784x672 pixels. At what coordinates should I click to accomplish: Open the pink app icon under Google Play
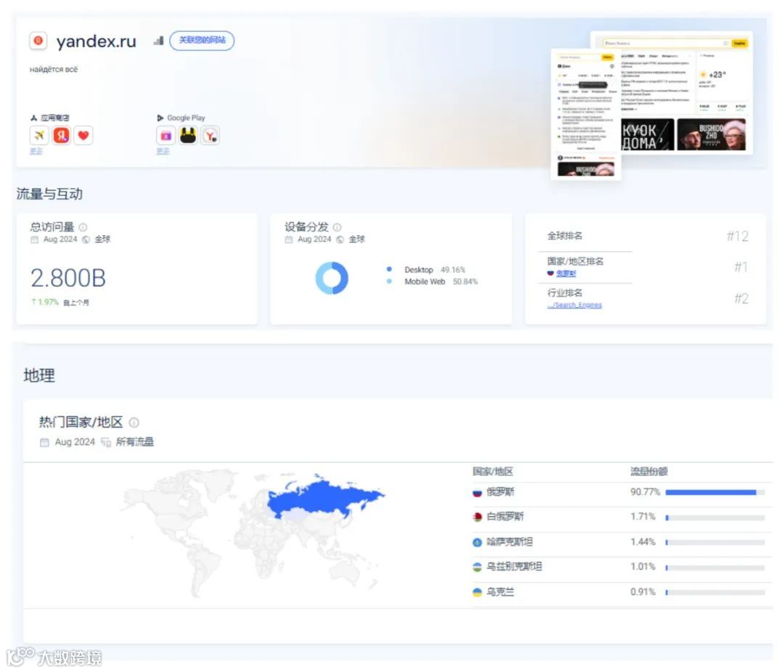(x=166, y=136)
